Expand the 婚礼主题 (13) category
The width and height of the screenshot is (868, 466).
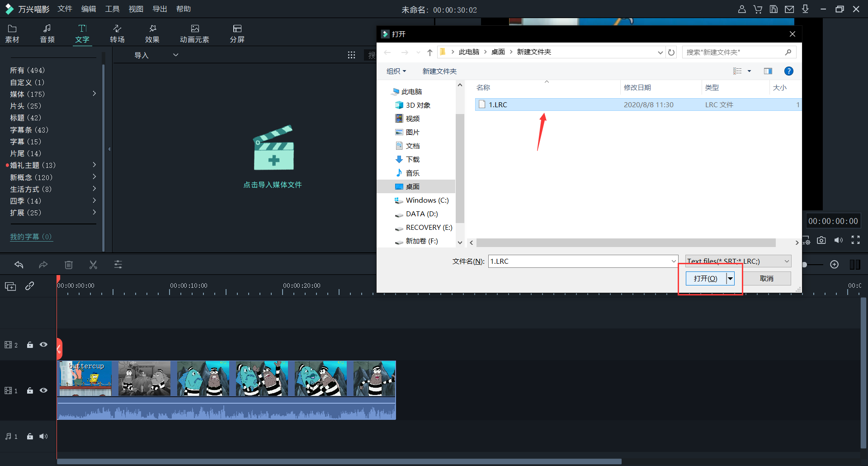tap(94, 165)
